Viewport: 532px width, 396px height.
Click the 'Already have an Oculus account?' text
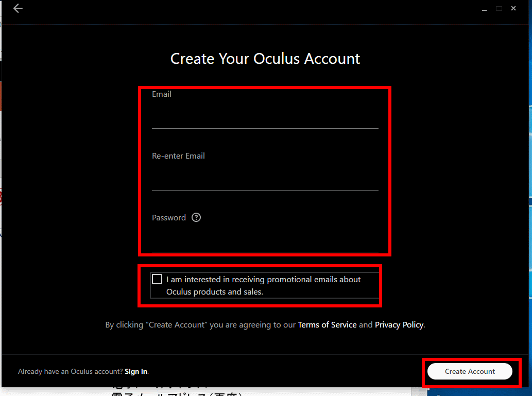point(70,372)
